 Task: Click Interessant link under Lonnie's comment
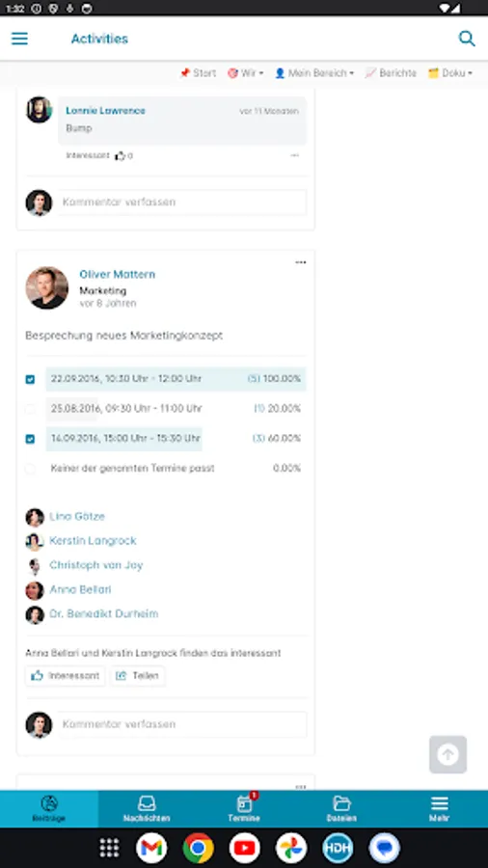(x=88, y=156)
